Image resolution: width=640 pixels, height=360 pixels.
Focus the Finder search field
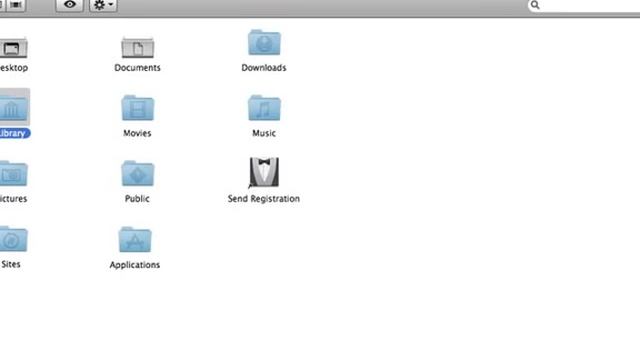pyautogui.click(x=584, y=5)
